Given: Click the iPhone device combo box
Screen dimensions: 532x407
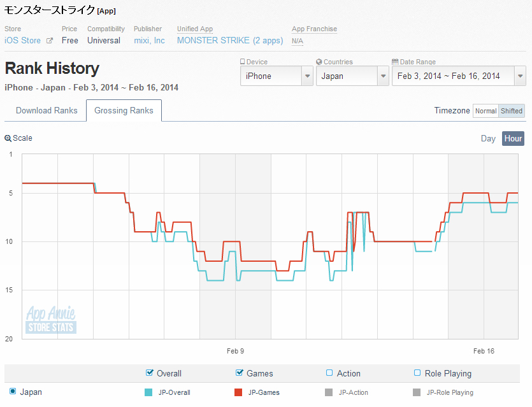Looking at the screenshot, I should pos(277,76).
